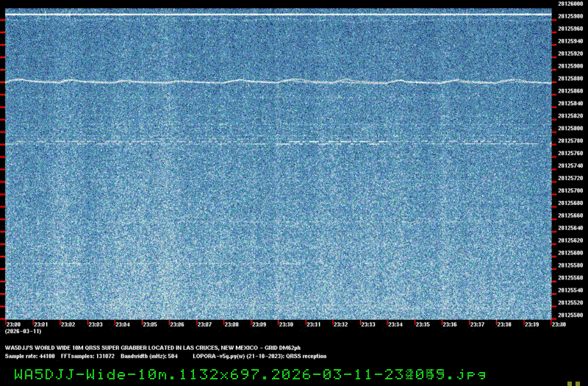
Task: Select the 23:10 time marker
Action: click(286, 324)
